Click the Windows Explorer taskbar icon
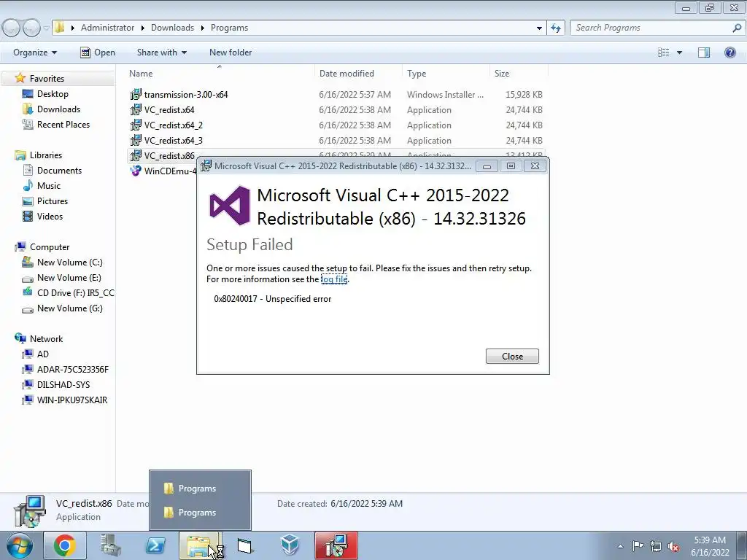This screenshot has width=747, height=560. click(x=200, y=545)
